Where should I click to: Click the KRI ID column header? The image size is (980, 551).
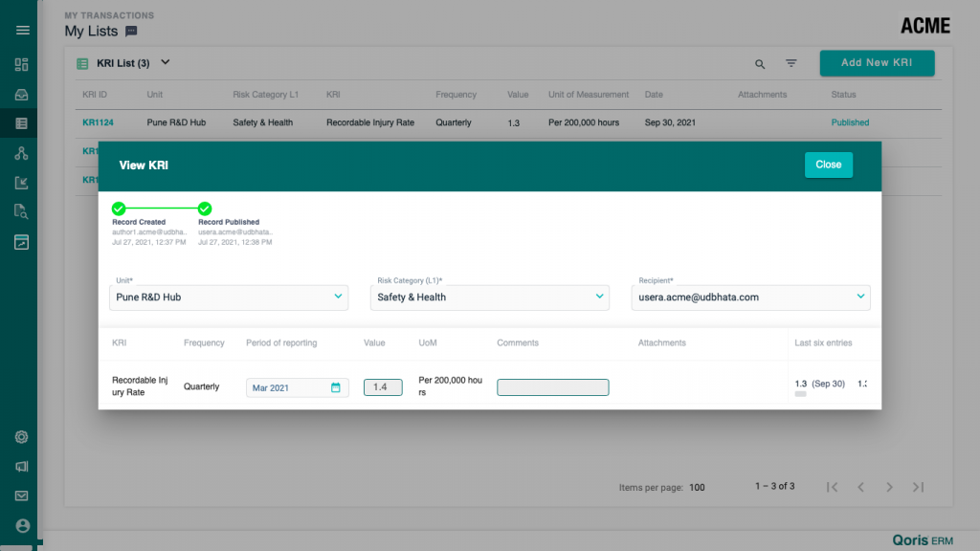point(95,95)
